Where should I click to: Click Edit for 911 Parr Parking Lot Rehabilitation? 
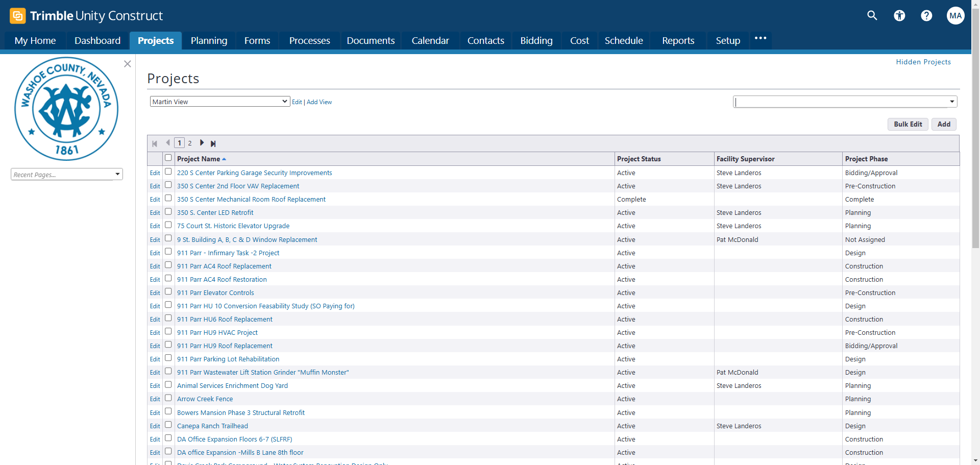click(155, 359)
